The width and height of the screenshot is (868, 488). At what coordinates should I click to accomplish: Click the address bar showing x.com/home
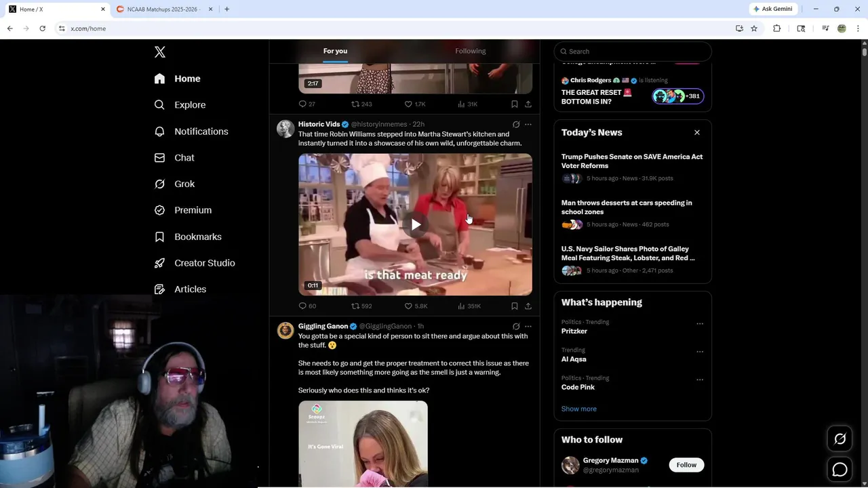point(395,28)
